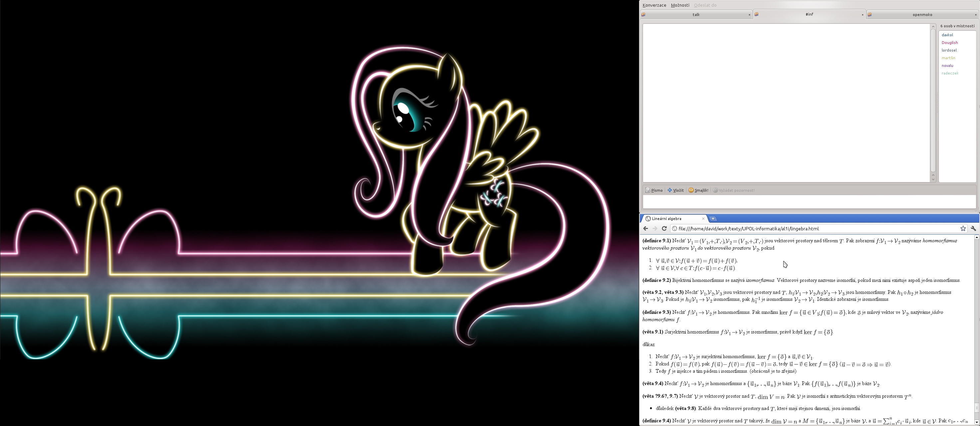This screenshot has height=426, width=980.
Task: Go back in the browser
Action: pos(645,229)
